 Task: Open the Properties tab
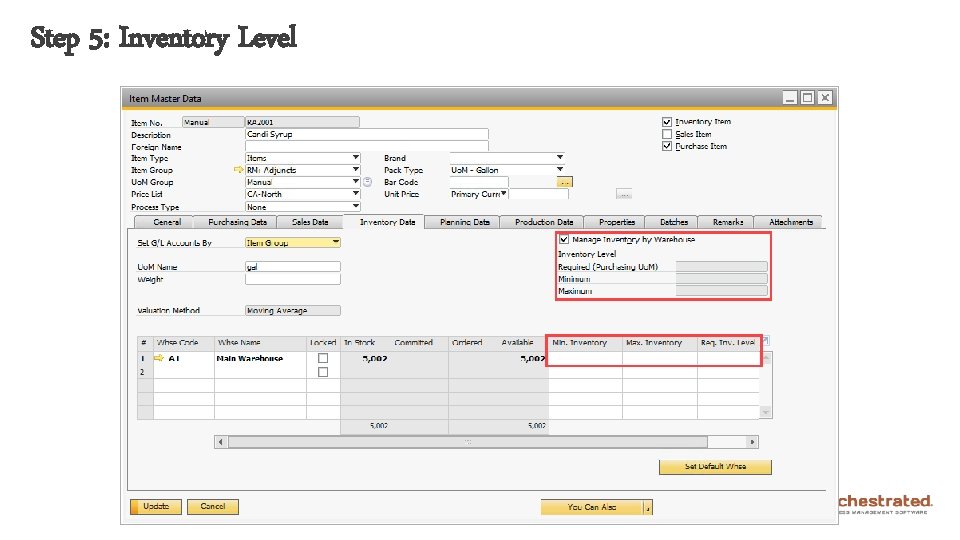(617, 222)
